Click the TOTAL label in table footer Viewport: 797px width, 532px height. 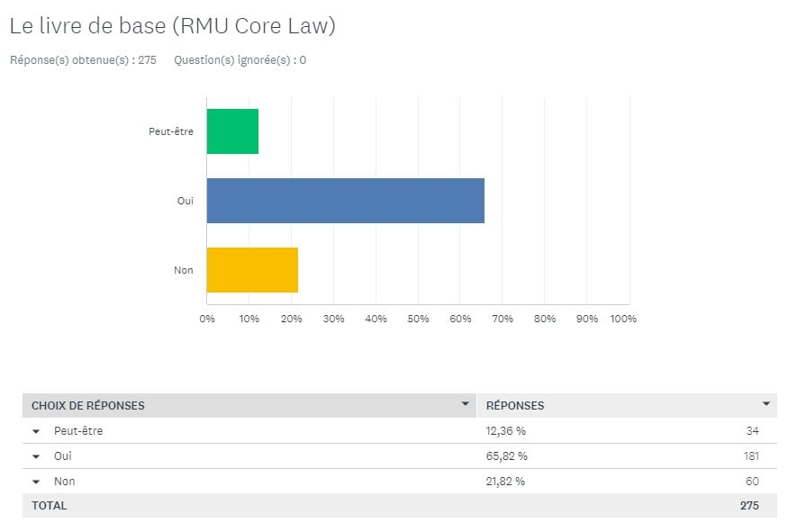click(50, 506)
